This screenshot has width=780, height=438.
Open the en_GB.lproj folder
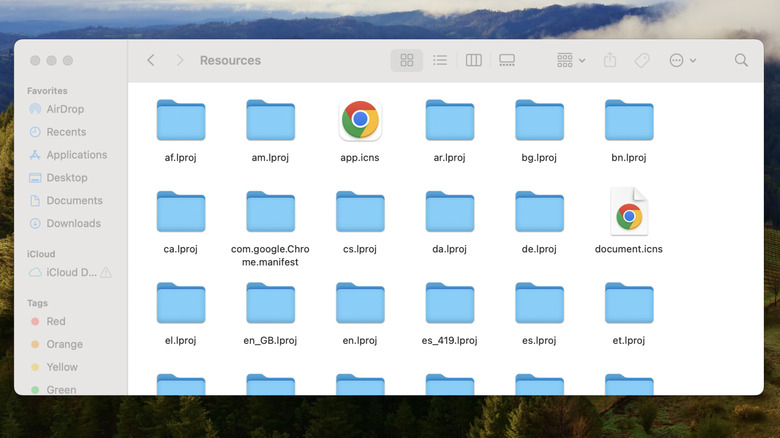270,304
